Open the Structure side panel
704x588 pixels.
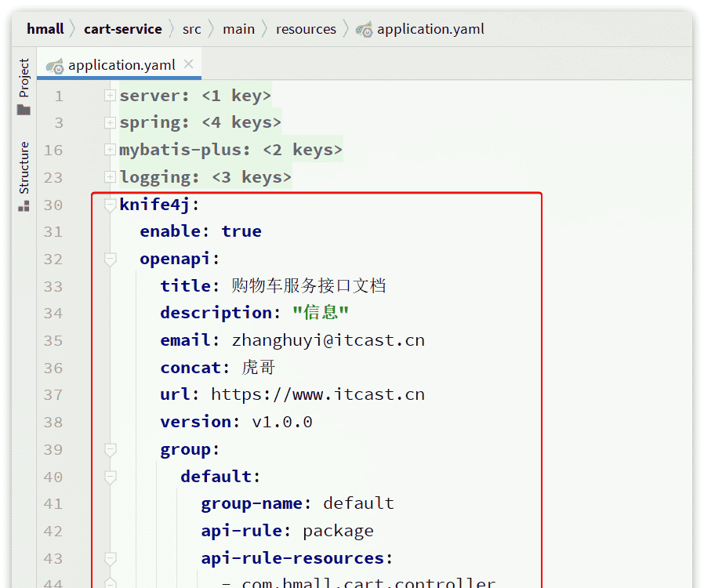pos(24,168)
